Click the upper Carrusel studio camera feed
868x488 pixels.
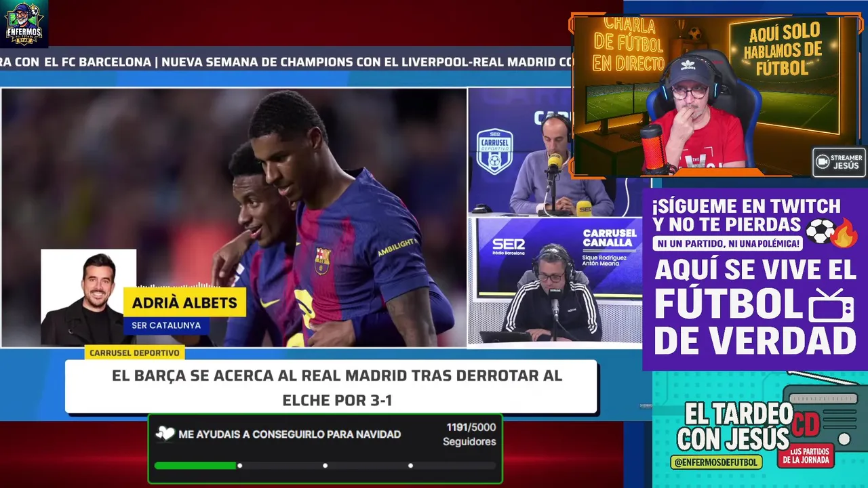(519, 152)
